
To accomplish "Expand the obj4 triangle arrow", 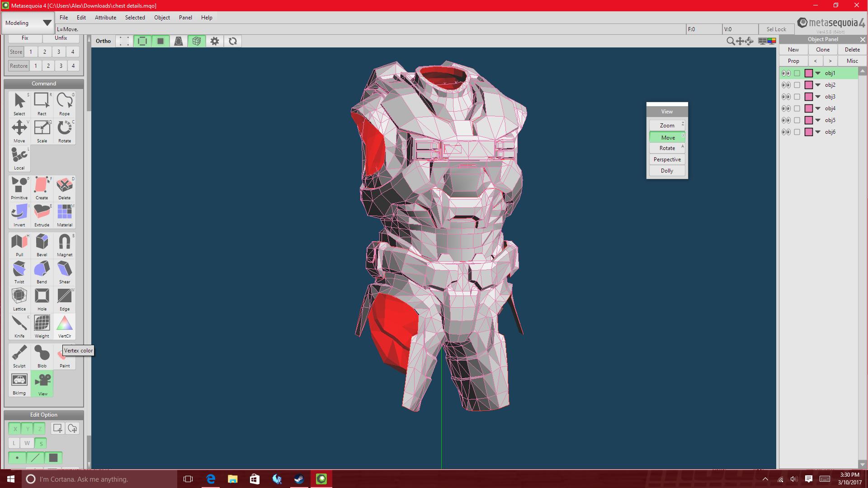I will [x=818, y=108].
